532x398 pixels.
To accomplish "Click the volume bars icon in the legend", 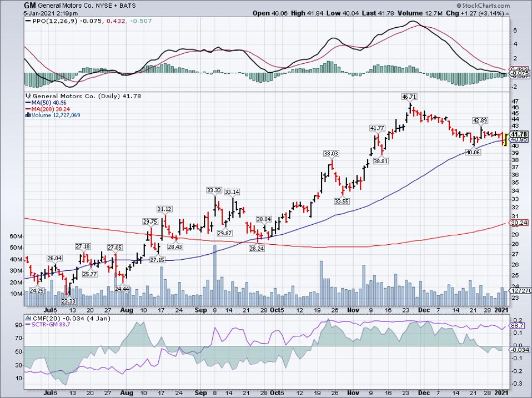I will [x=28, y=115].
